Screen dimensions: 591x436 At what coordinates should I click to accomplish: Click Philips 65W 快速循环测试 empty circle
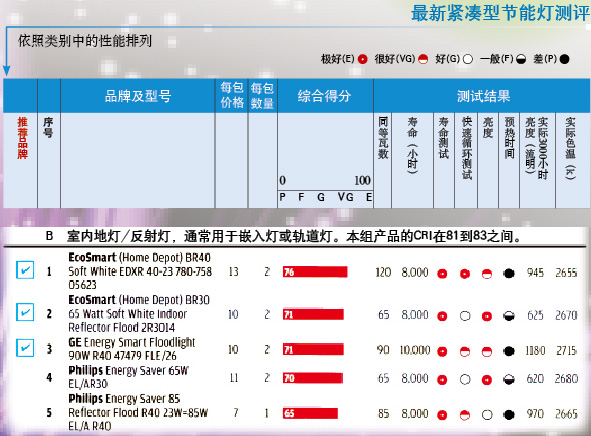pos(465,379)
